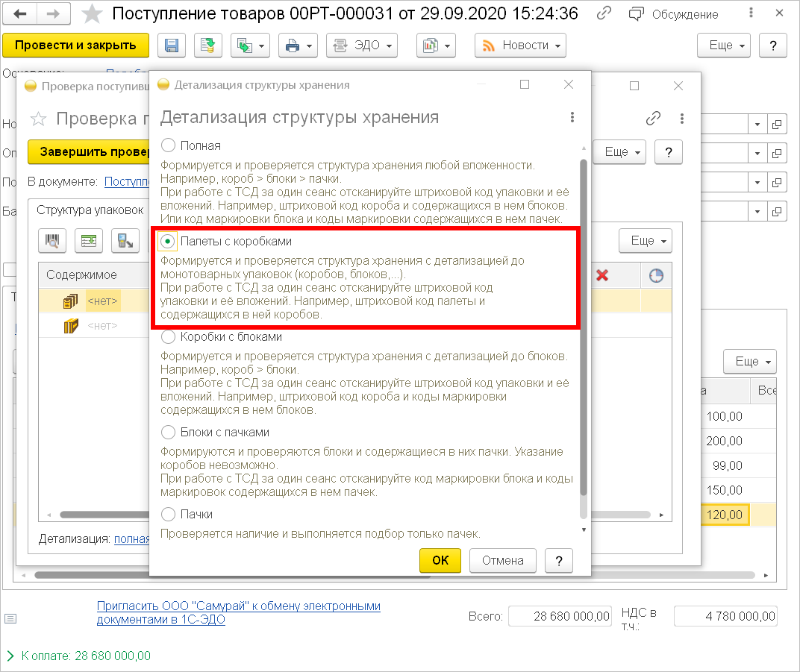This screenshot has height=672, width=800.
Task: Select Блоки с пачками option
Action: [169, 432]
